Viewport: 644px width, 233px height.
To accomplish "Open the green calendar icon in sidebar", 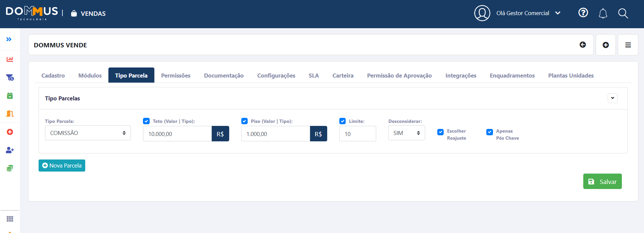I will [x=10, y=96].
